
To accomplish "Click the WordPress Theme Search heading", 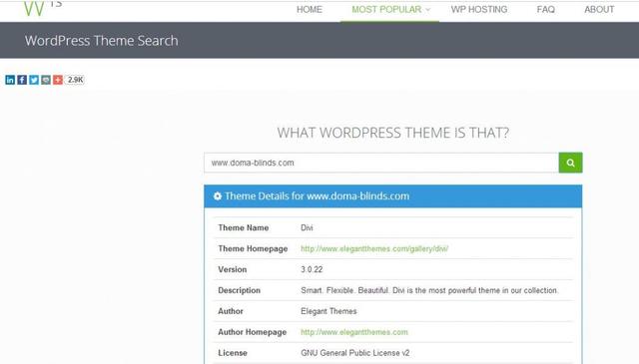I will click(102, 41).
